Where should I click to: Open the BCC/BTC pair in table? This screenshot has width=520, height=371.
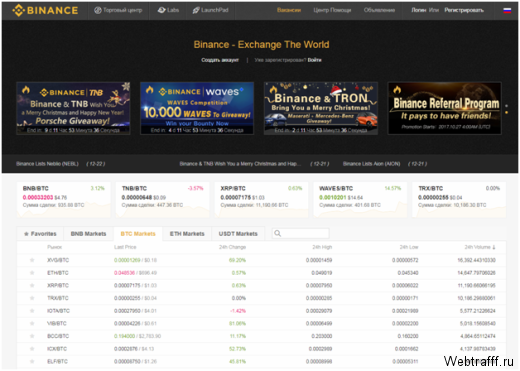[58, 336]
